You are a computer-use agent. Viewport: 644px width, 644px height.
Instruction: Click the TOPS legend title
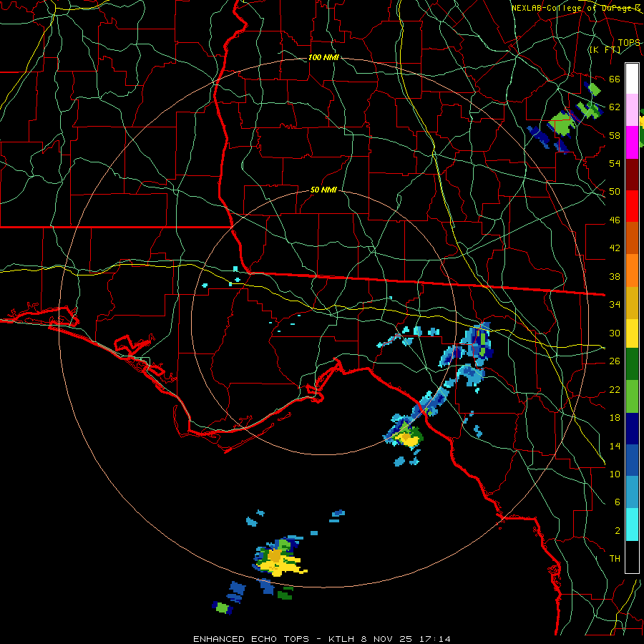(629, 42)
